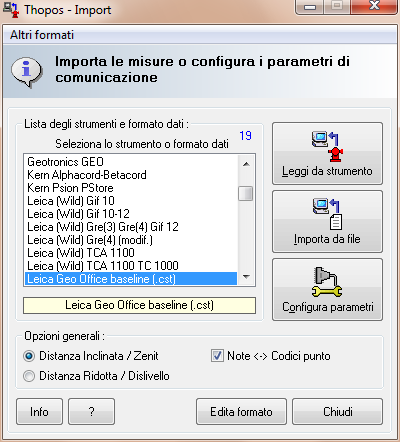
Task: Click the Configura parametri wrench icon
Action: pos(327,282)
